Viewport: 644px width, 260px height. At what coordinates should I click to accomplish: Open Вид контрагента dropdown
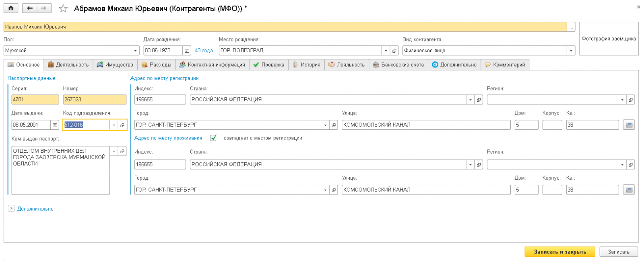[x=571, y=51]
